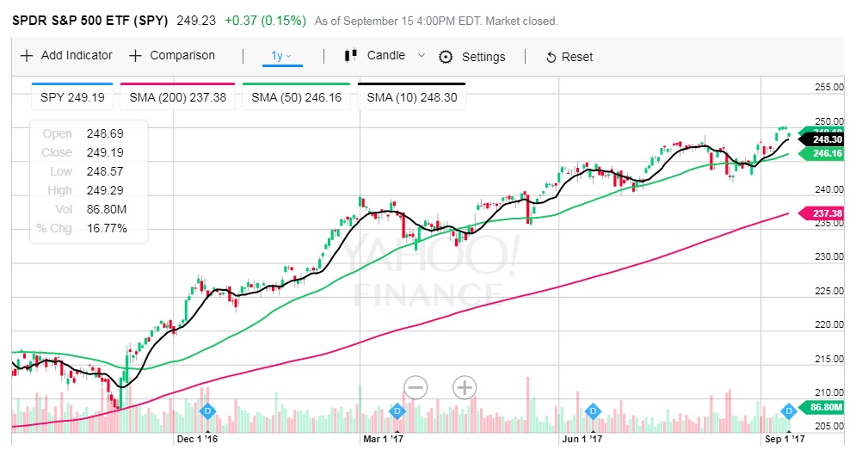The width and height of the screenshot is (868, 475).
Task: Click the Add Indicator label
Action: point(77,55)
